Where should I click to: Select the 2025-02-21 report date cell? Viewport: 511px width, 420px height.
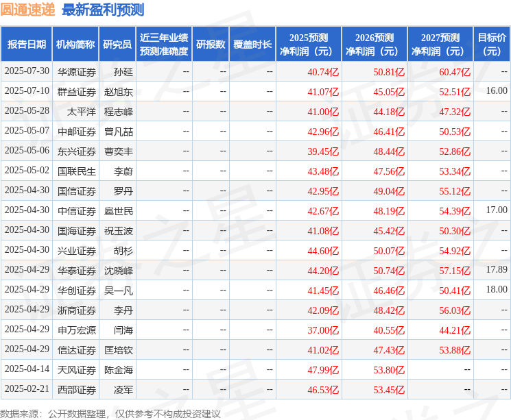click(x=27, y=388)
